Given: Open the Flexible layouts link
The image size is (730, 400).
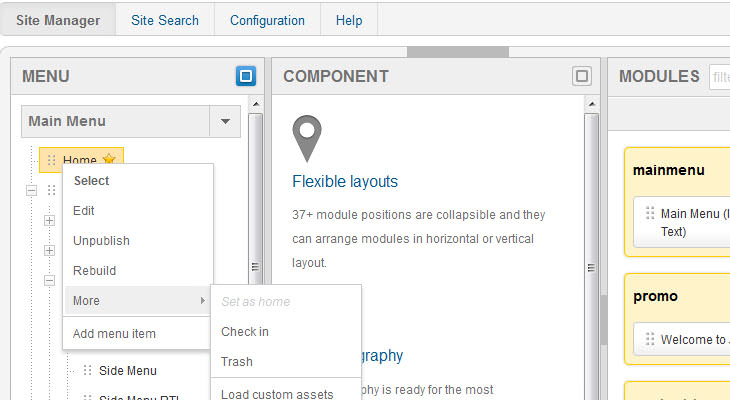Looking at the screenshot, I should [345, 182].
